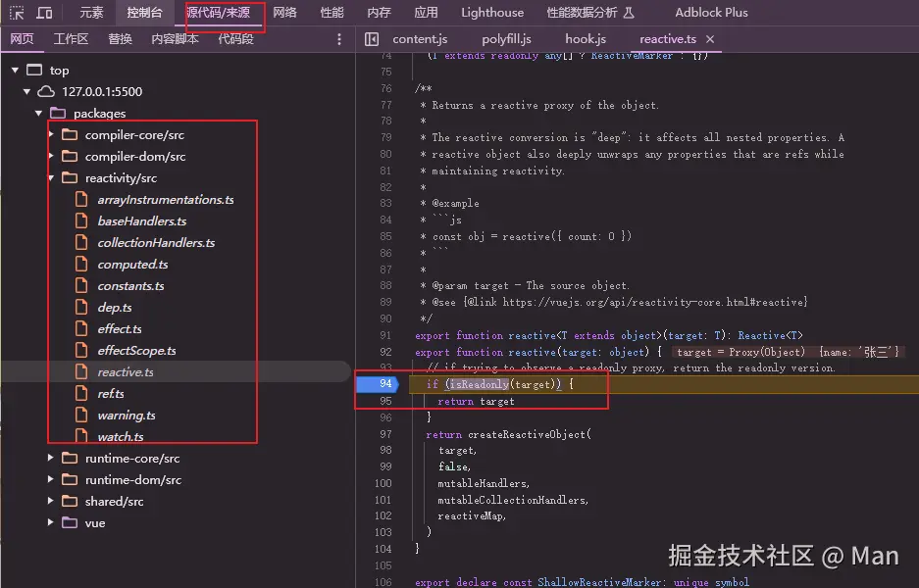Click the file icon beside dep.ts

coord(82,308)
